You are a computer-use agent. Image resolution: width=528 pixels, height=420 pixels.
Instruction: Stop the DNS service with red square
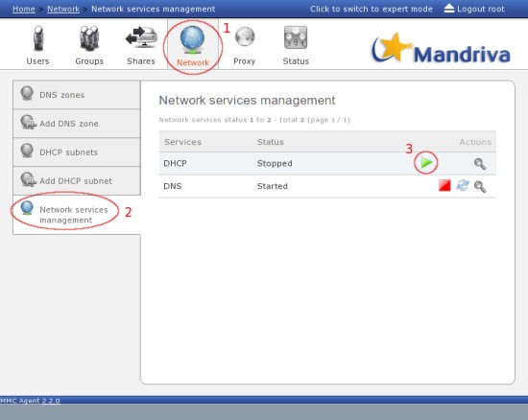(x=444, y=185)
